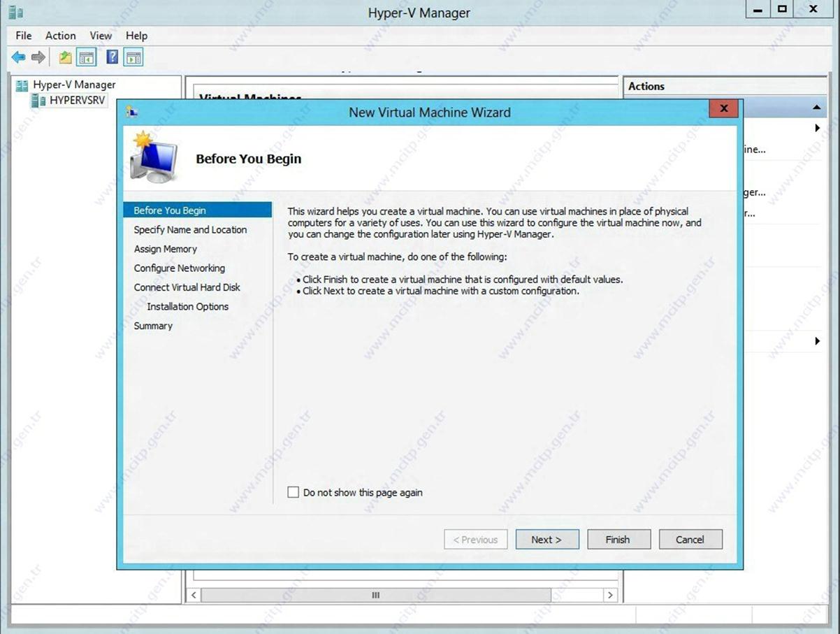The height and width of the screenshot is (634, 840).
Task: Click the Up one level folder icon
Action: click(65, 57)
